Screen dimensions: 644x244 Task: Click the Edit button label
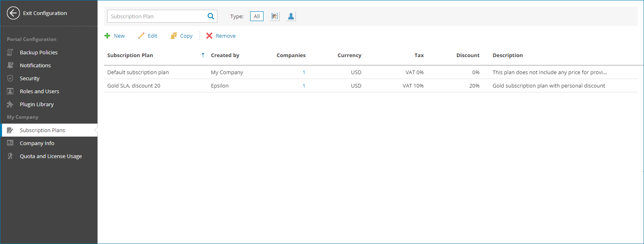[x=152, y=36]
